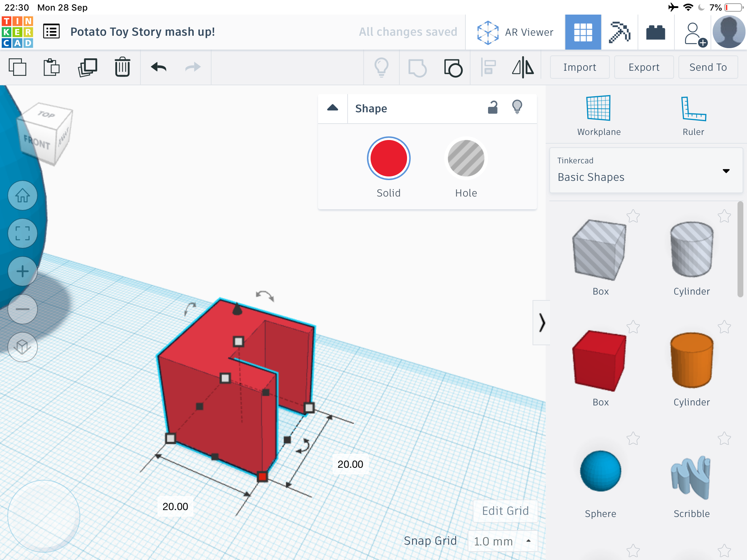Select the Workplane tool
Image resolution: width=747 pixels, height=560 pixels.
pyautogui.click(x=599, y=115)
